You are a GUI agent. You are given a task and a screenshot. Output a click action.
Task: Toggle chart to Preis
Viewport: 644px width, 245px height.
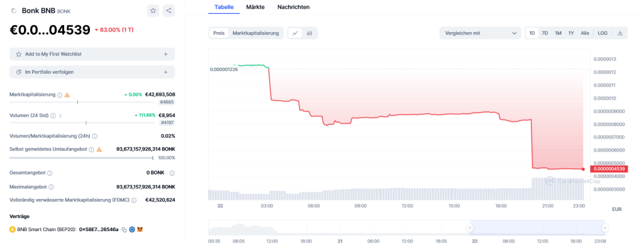point(219,33)
